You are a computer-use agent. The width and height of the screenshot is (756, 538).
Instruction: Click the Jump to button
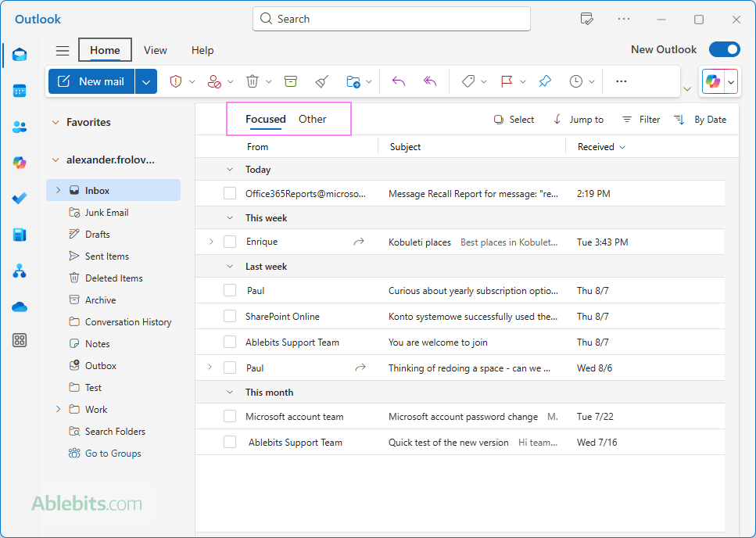point(578,120)
